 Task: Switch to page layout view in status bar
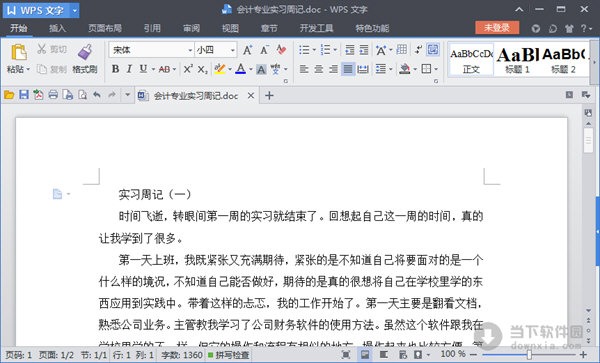click(365, 355)
